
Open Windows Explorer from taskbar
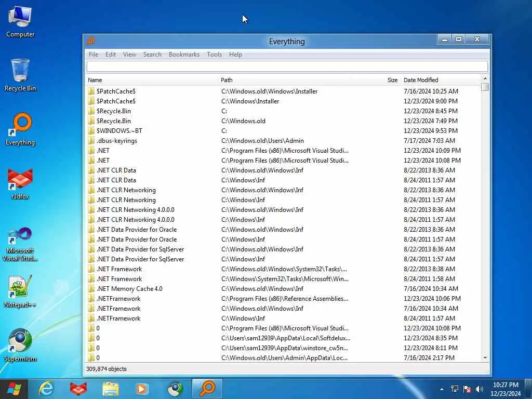(x=110, y=389)
